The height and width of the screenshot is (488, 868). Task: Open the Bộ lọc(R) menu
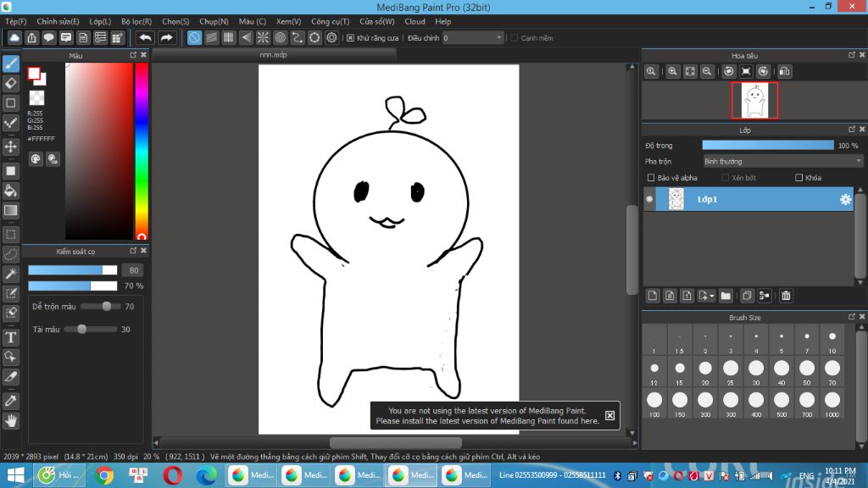(x=136, y=21)
